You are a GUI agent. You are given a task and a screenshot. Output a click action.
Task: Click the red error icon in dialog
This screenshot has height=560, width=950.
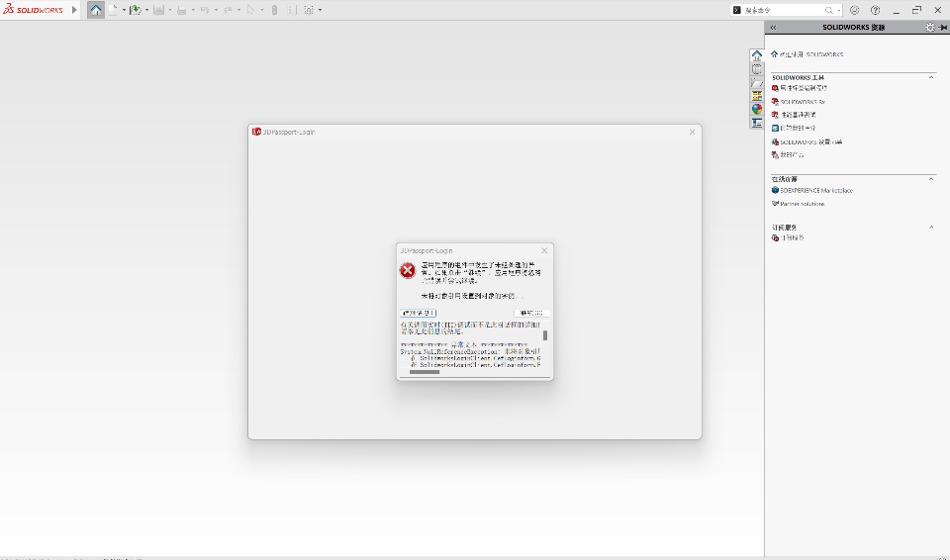point(408,270)
